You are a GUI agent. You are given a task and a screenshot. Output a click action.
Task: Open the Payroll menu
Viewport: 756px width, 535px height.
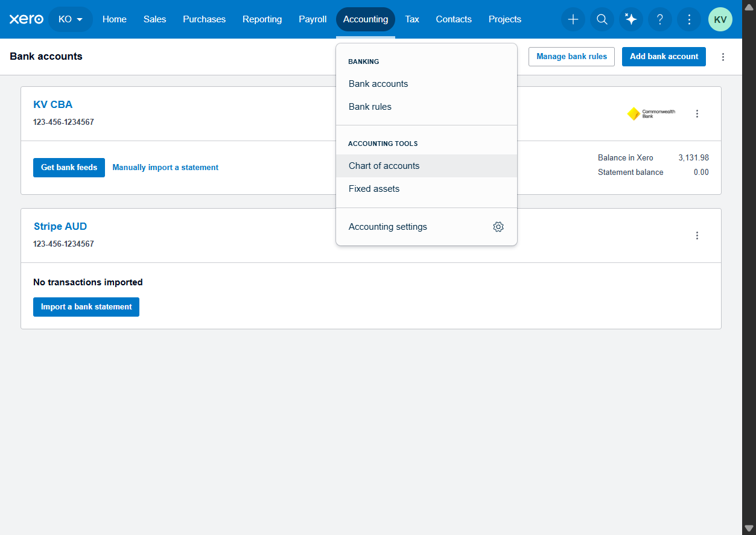tap(313, 19)
